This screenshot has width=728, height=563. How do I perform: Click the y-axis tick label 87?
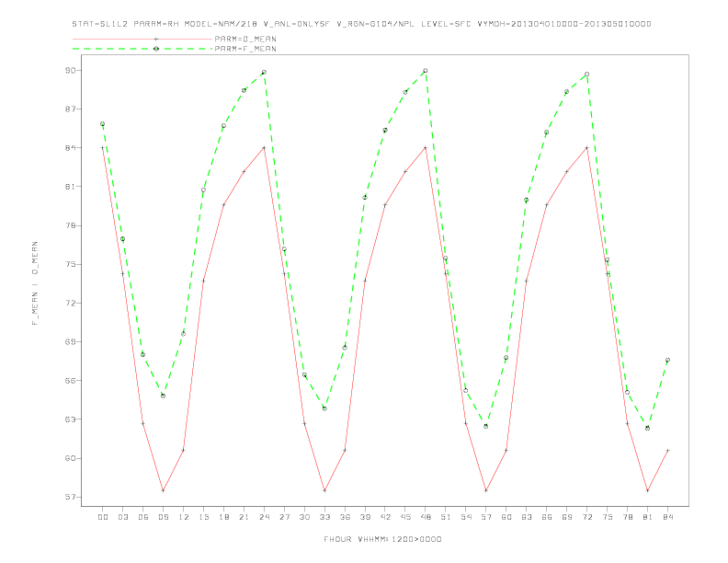(70, 109)
